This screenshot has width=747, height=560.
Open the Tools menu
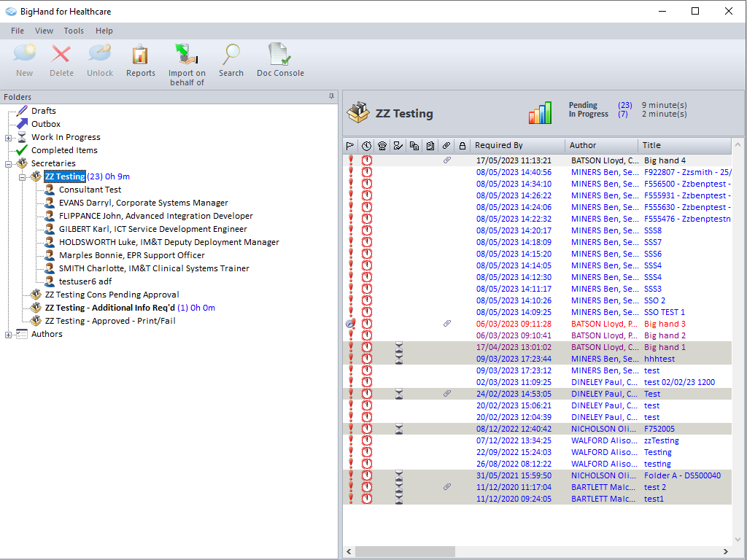pos(74,31)
